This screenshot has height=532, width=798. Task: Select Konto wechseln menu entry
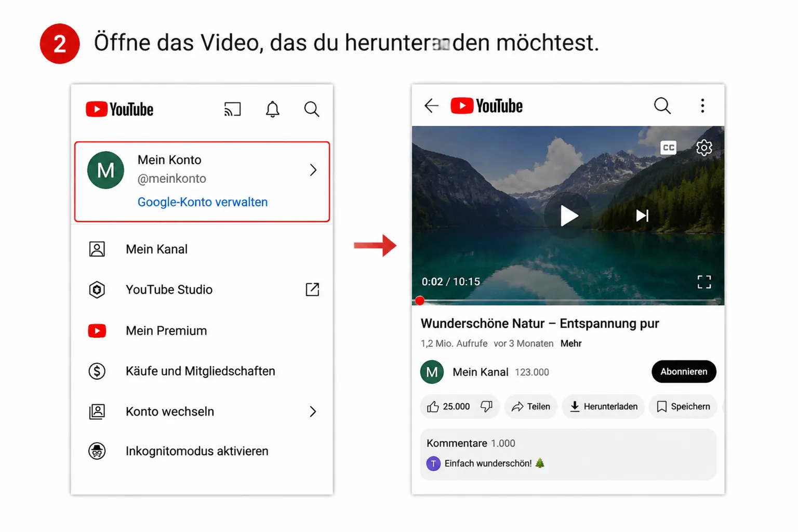click(202, 411)
